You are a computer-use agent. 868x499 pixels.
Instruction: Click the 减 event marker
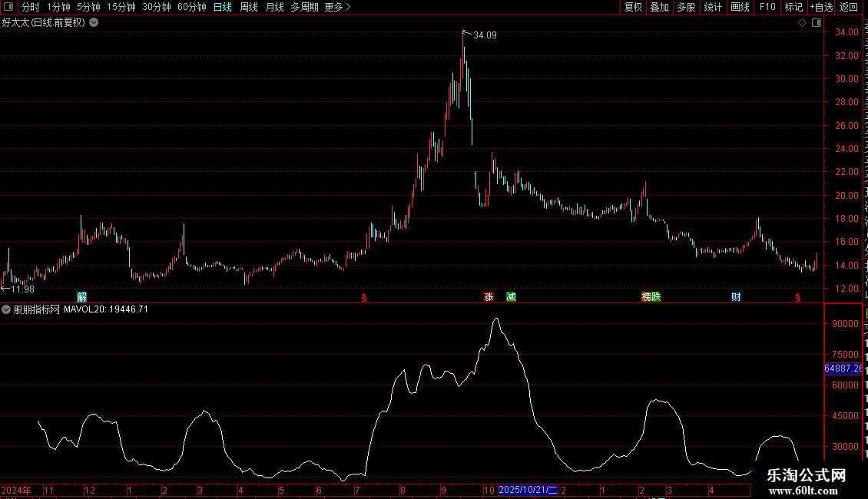coord(511,297)
